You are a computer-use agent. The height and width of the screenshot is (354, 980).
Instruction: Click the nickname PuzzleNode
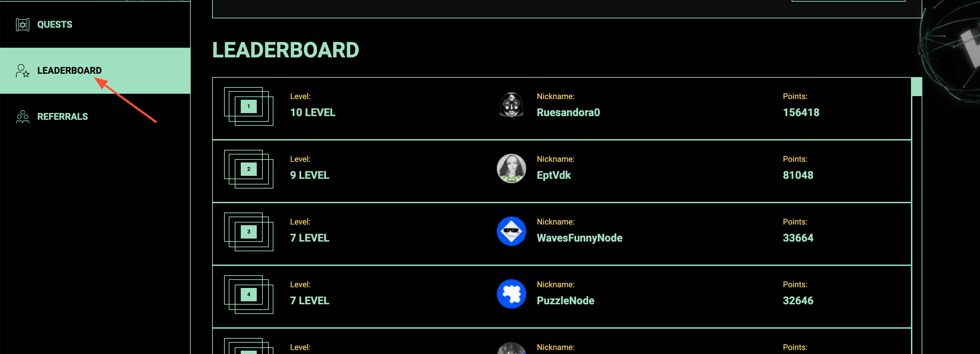(x=565, y=301)
